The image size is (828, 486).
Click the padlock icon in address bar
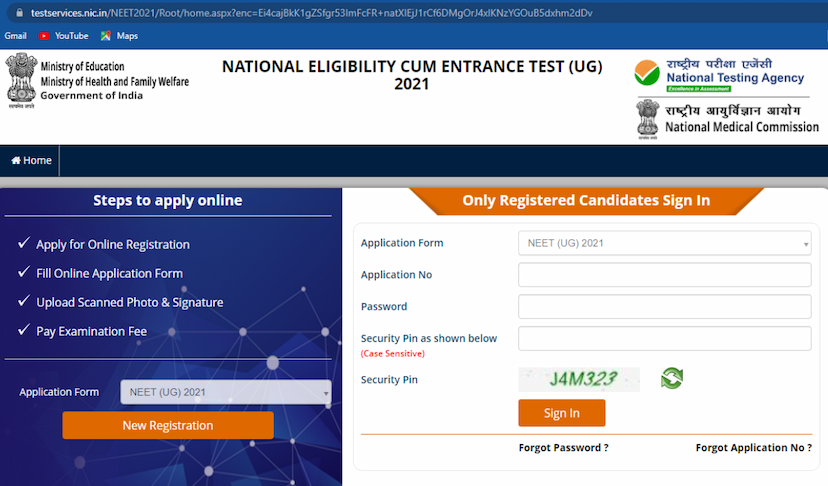pyautogui.click(x=20, y=13)
